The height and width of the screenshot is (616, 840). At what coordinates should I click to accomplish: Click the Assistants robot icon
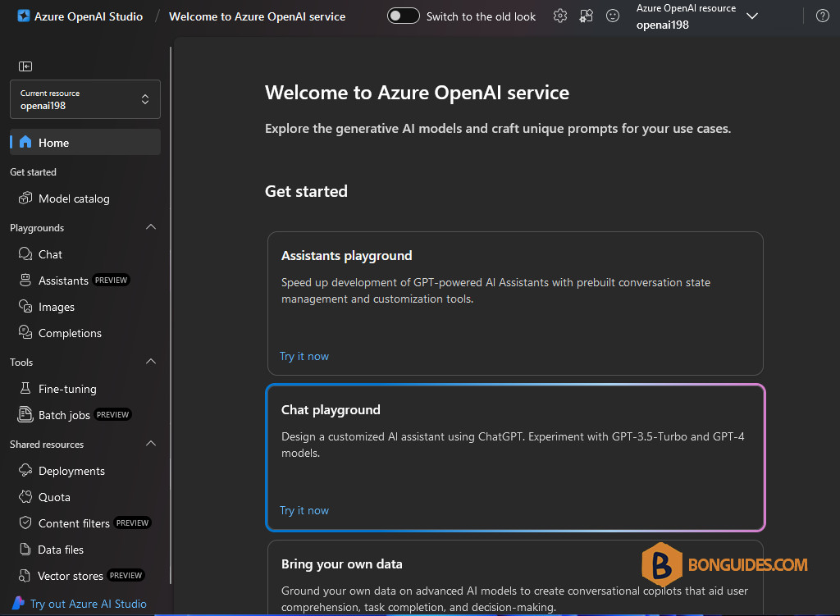pos(25,281)
